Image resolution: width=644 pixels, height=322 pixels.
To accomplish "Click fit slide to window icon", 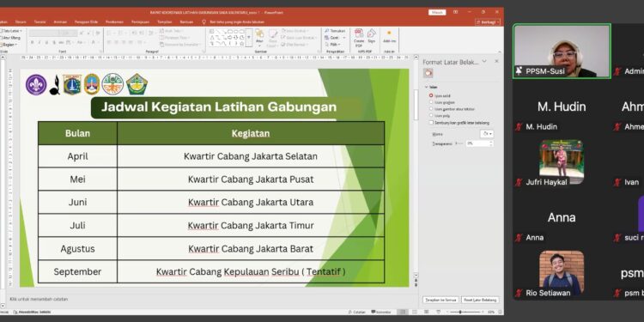I will pos(499,313).
